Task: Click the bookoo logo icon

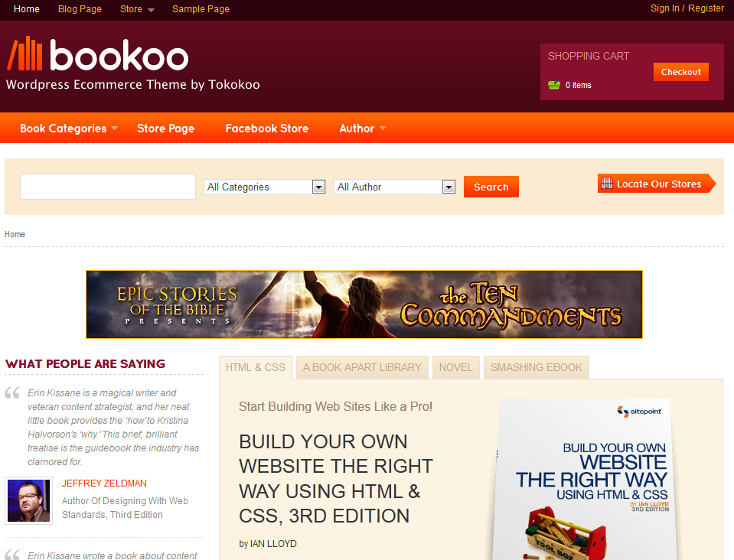Action: pos(24,54)
